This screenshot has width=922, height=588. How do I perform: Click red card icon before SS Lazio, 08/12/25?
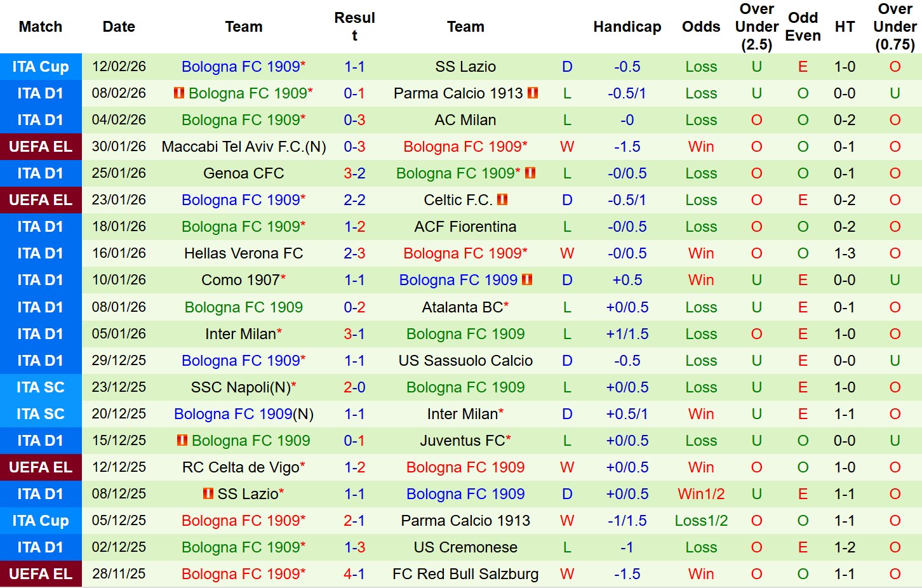[208, 494]
